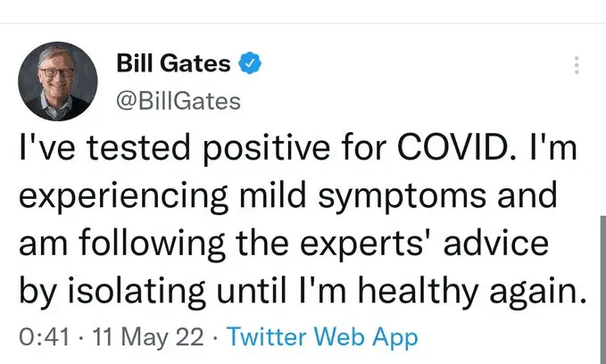
Task: Click the blank area below the timestamp
Action: click(303, 357)
